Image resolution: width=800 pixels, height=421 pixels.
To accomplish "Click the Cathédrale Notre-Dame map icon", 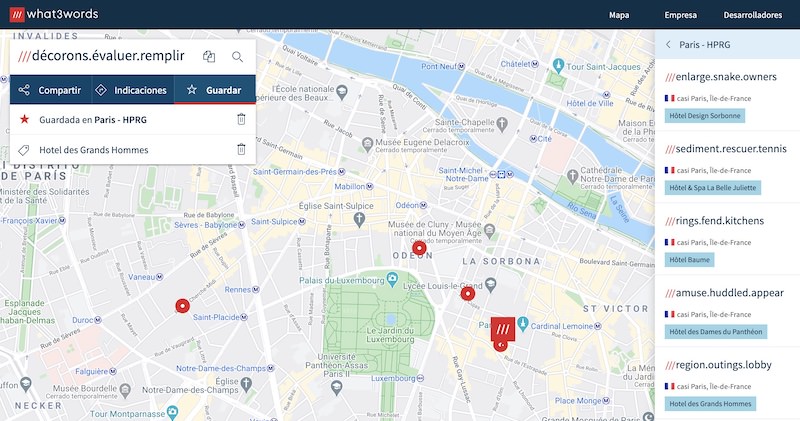I will tap(572, 175).
